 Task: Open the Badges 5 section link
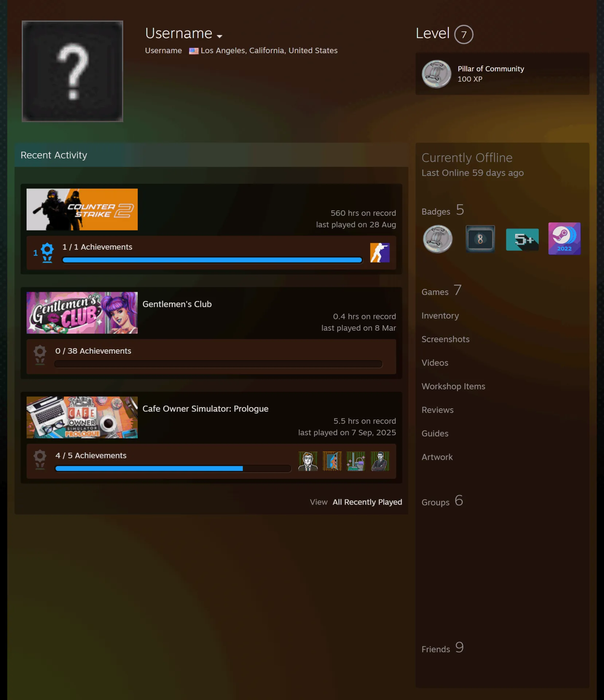pyautogui.click(x=443, y=210)
